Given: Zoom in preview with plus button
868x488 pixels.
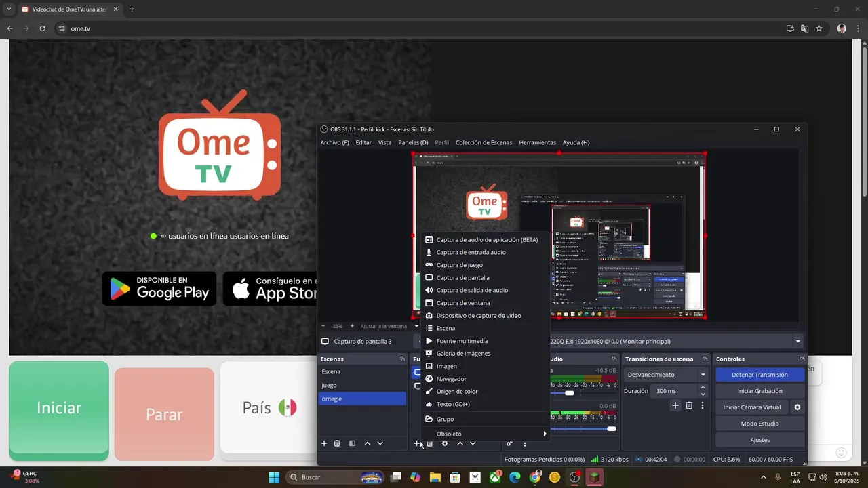Looking at the screenshot, I should pyautogui.click(x=352, y=326).
